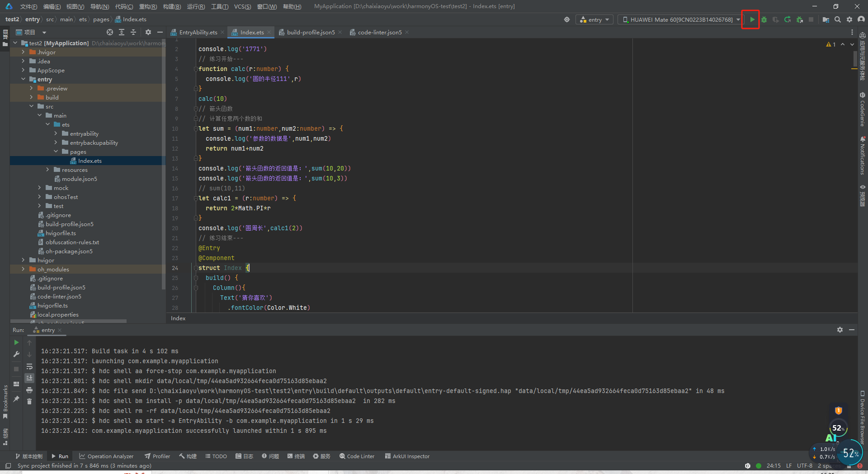Toggle Bookmarks side tool window
Screen dimensions: 868x474
[5, 402]
